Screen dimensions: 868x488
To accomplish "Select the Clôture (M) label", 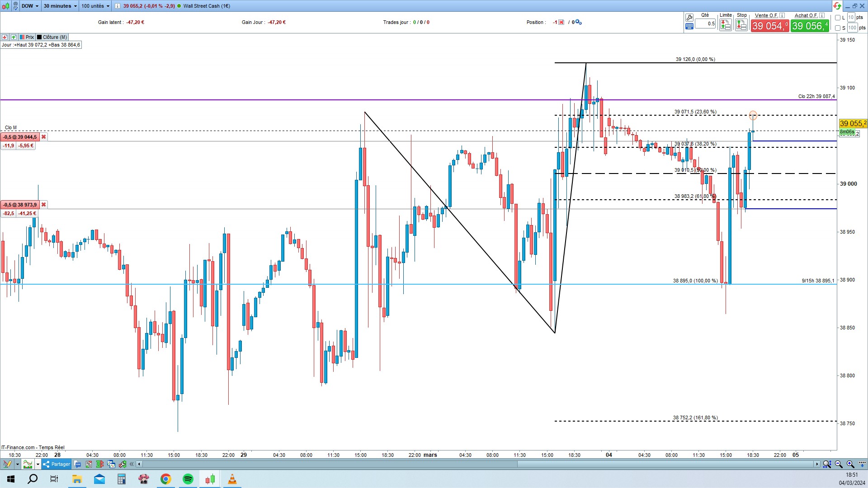I will [x=54, y=37].
